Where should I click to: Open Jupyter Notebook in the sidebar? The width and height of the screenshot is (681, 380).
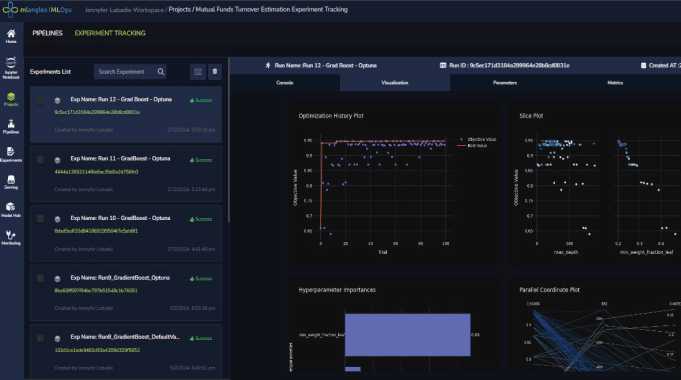[x=11, y=68]
